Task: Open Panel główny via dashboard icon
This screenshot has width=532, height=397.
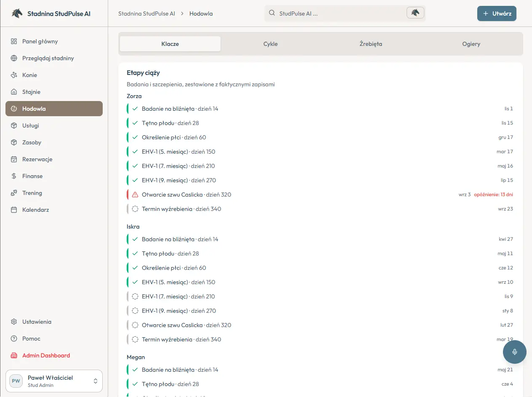Action: coord(14,41)
